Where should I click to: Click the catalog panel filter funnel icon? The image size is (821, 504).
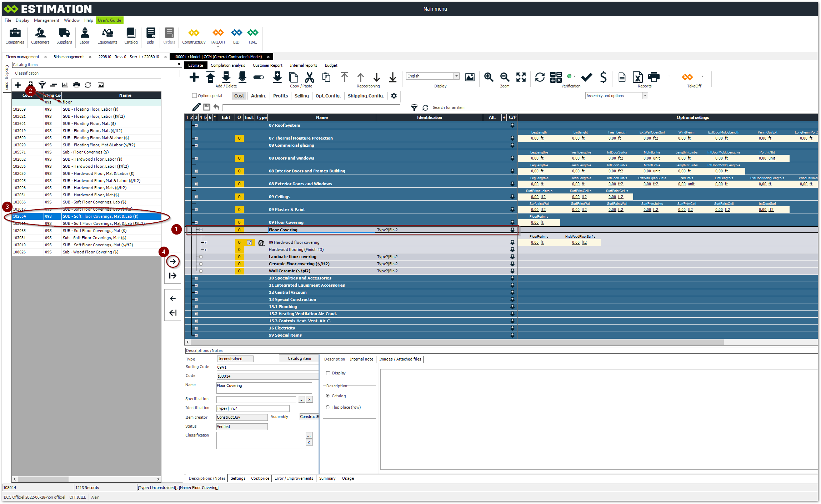(x=42, y=85)
